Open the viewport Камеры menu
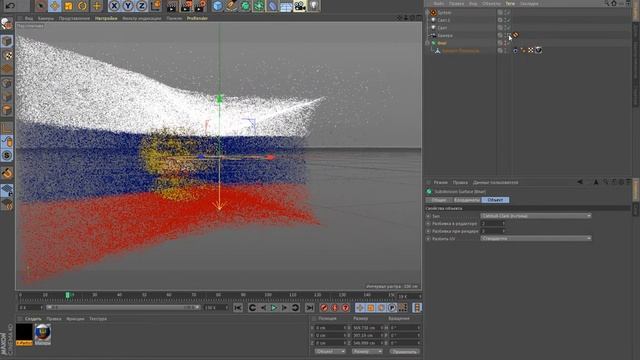 (46, 18)
